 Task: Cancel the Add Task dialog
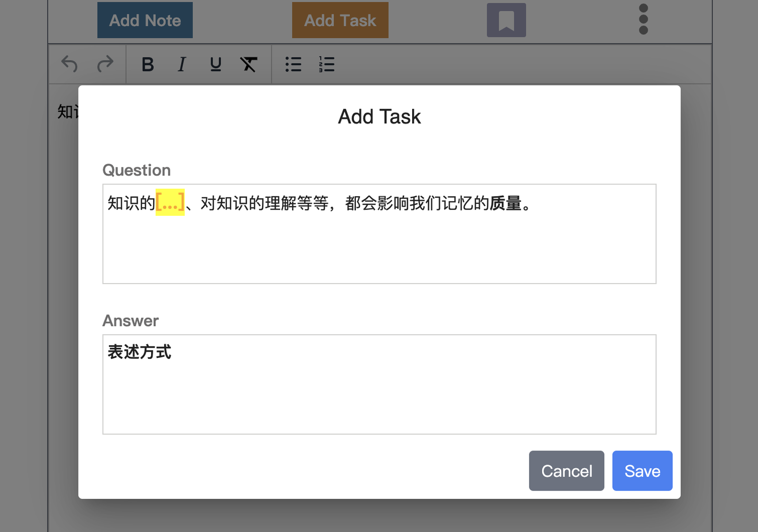pyautogui.click(x=566, y=471)
